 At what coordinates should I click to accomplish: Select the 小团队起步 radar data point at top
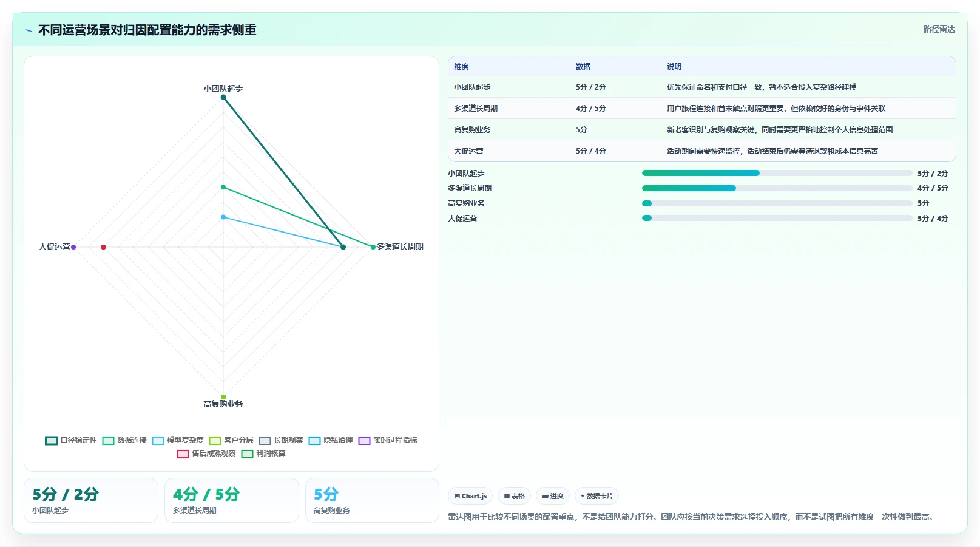click(x=223, y=97)
